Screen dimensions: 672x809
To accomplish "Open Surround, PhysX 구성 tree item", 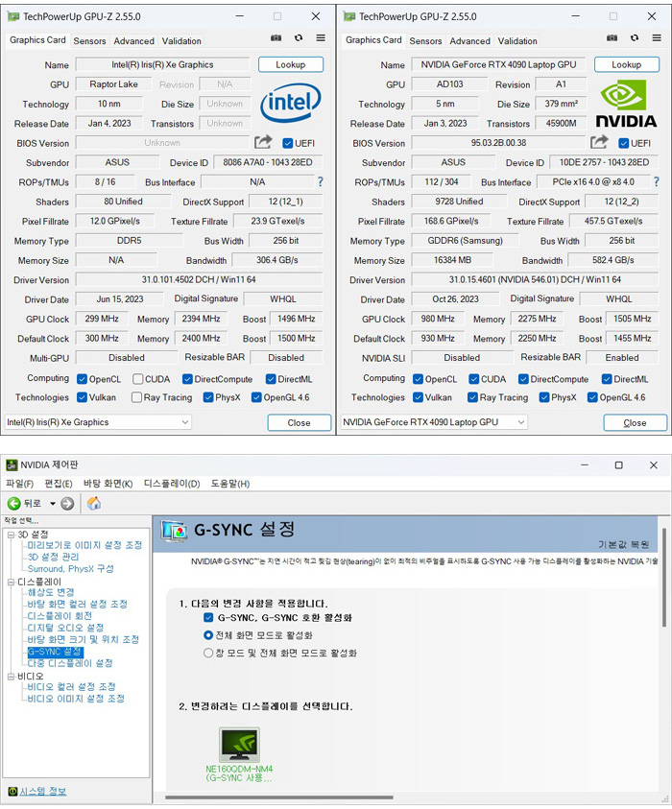I will pyautogui.click(x=71, y=568).
